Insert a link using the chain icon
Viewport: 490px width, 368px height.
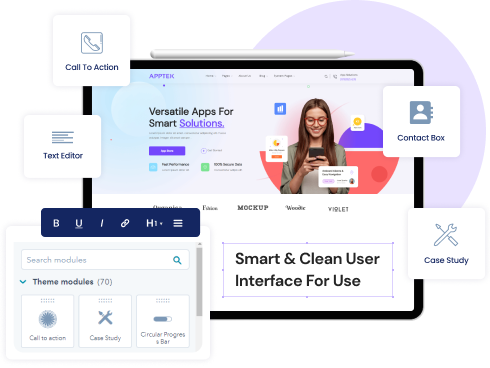pyautogui.click(x=125, y=223)
